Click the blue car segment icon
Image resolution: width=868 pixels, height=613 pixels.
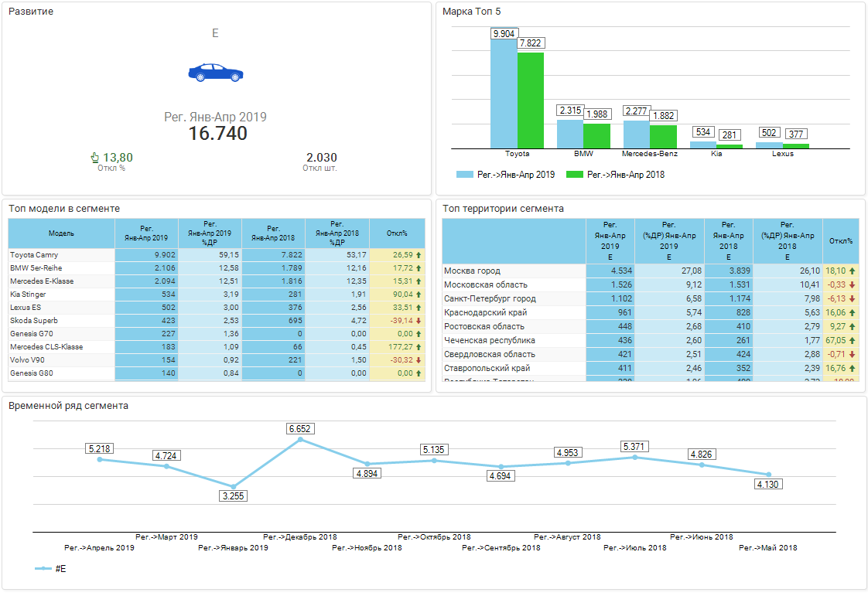(x=215, y=73)
